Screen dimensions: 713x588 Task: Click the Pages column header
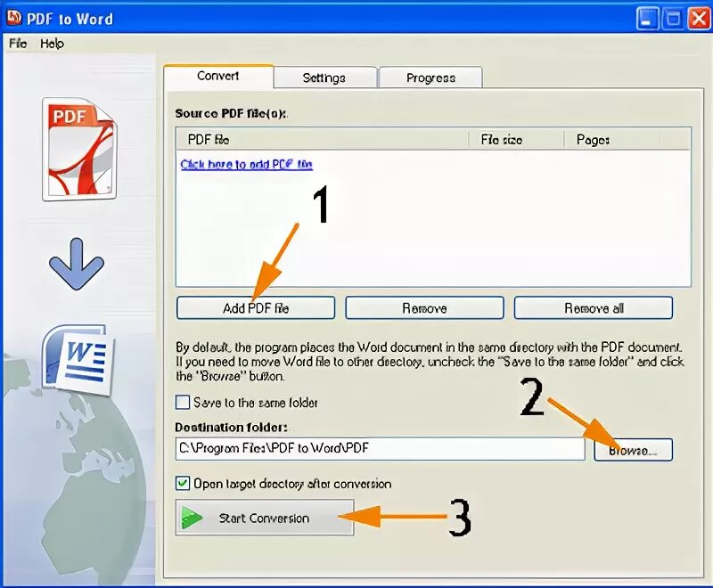611,139
